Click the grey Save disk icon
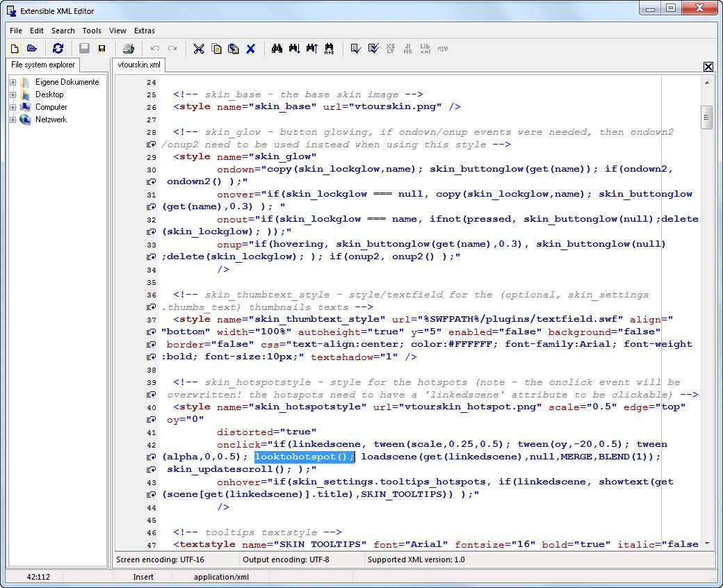This screenshot has width=723, height=588. point(84,49)
